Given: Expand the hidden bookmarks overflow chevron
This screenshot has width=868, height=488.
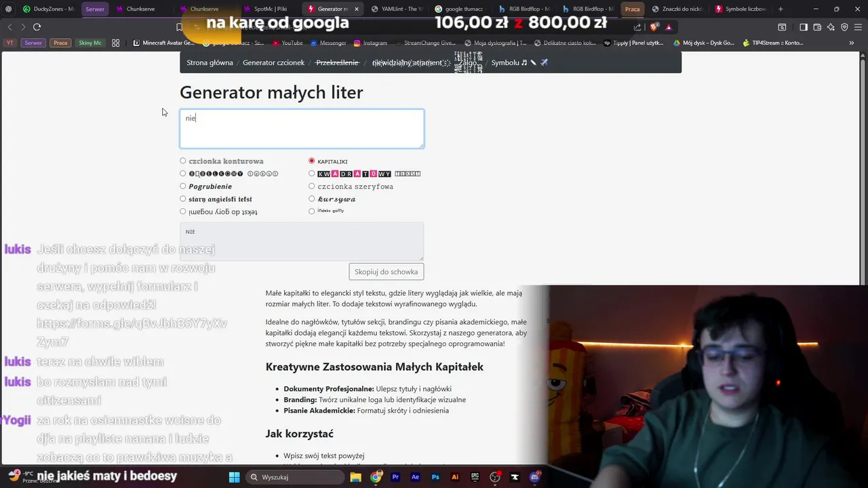Looking at the screenshot, I should (x=851, y=43).
